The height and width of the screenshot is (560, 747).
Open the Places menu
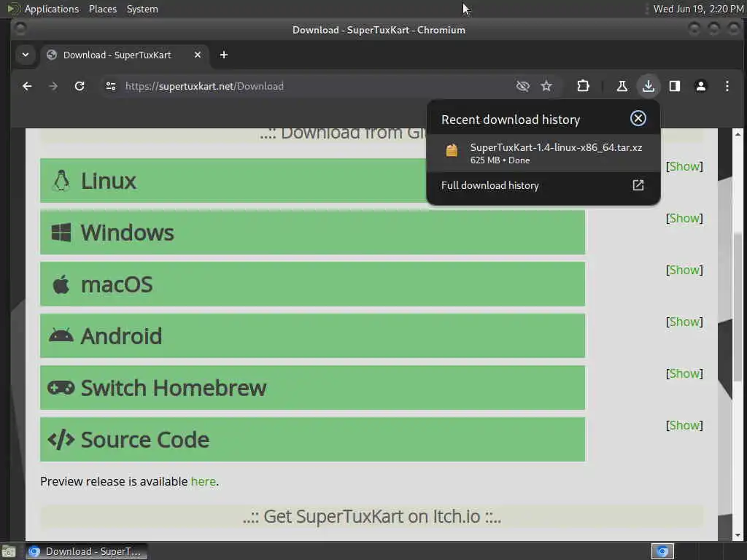click(103, 9)
